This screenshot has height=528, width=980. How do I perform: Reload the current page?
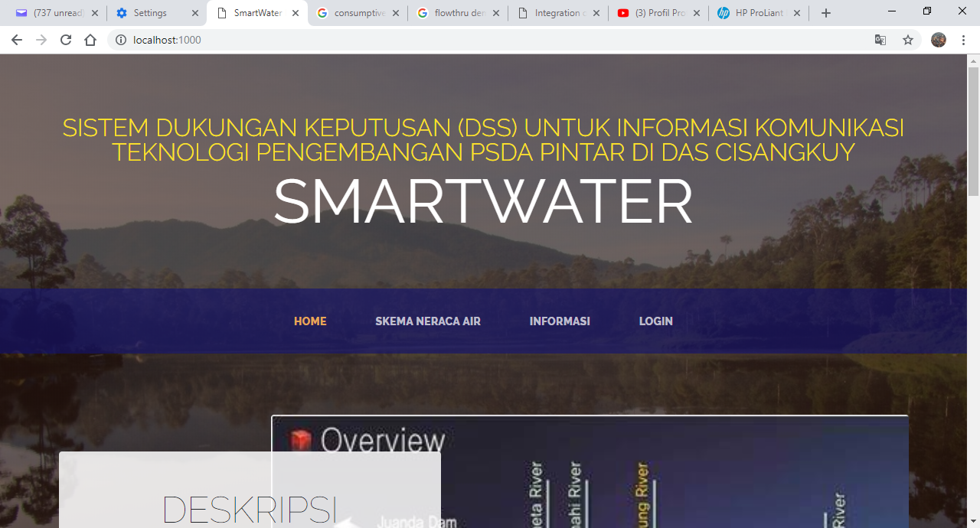coord(66,40)
